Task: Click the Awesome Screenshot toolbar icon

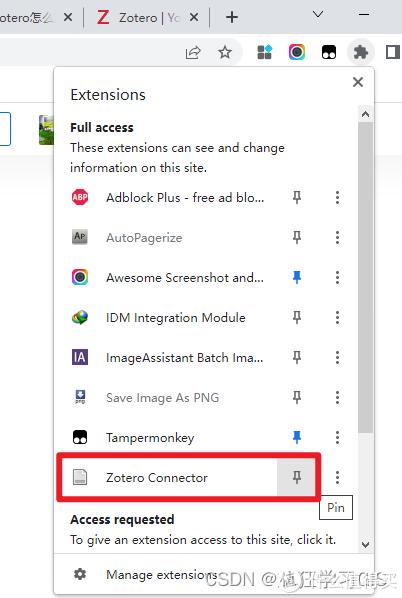Action: tap(297, 52)
